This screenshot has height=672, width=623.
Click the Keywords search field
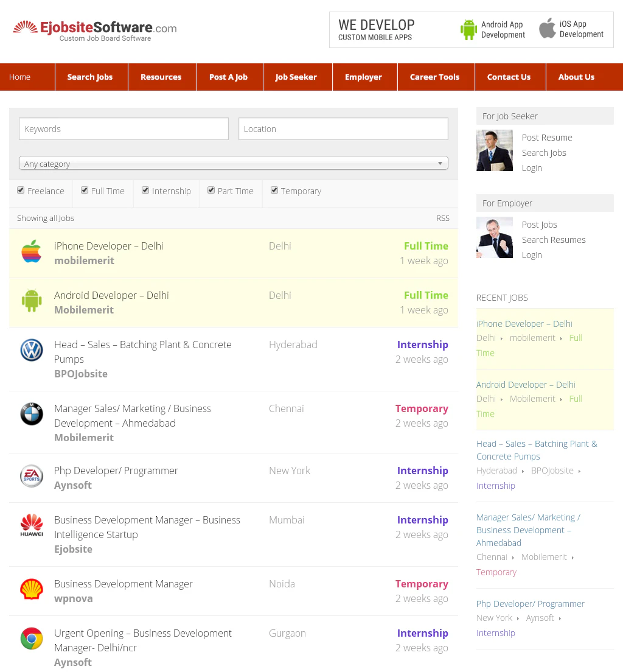coord(124,129)
